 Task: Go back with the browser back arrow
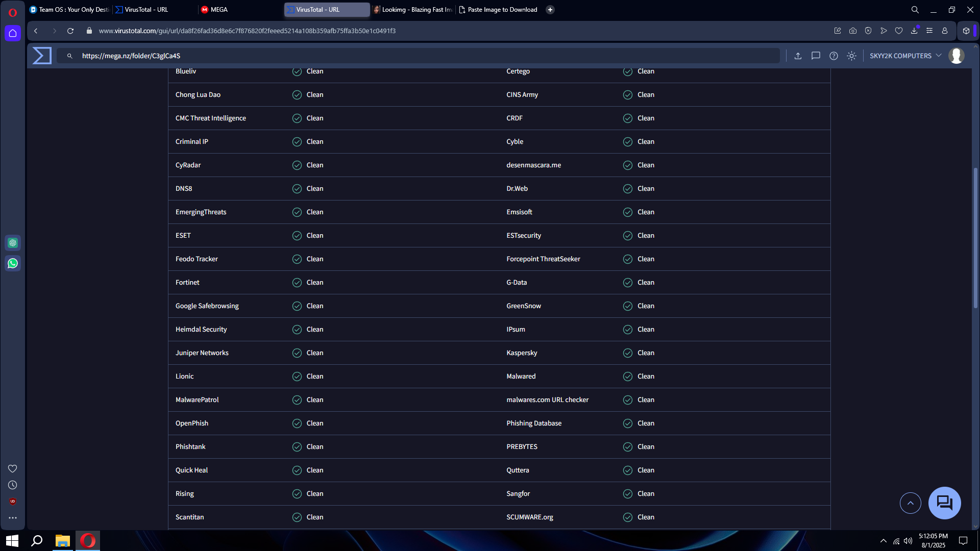(x=36, y=31)
